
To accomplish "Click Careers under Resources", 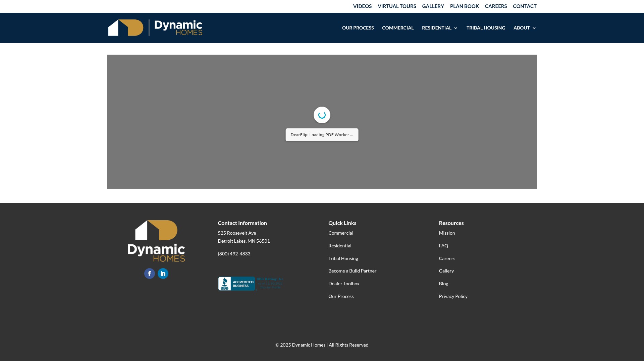I will [447, 258].
